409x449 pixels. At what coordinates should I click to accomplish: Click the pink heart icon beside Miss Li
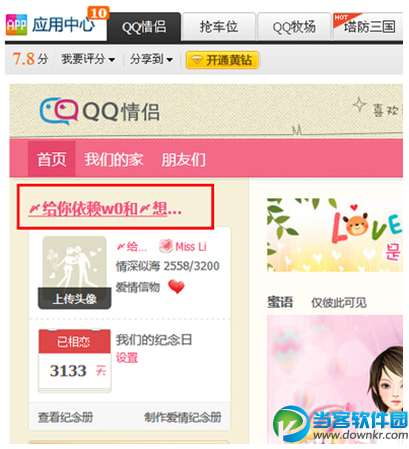[x=165, y=246]
